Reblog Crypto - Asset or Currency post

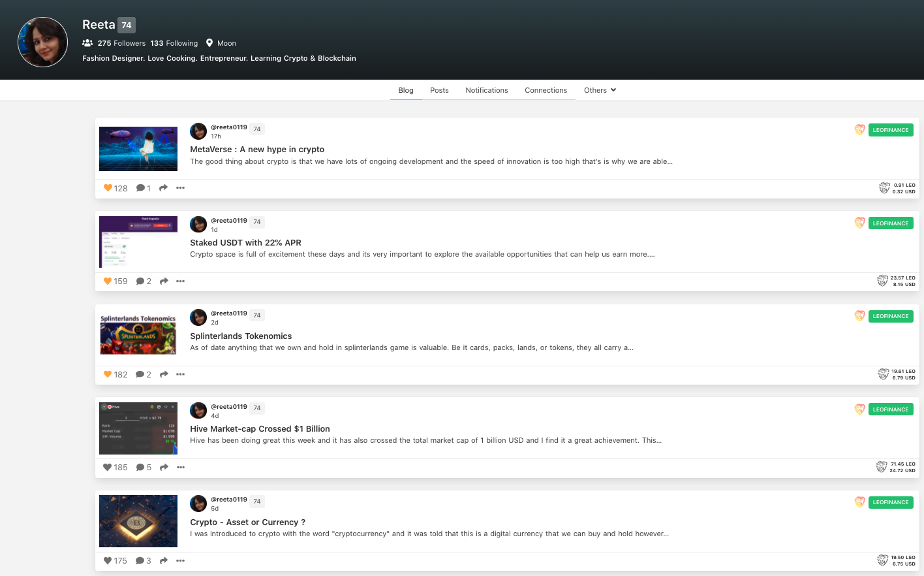tap(164, 560)
